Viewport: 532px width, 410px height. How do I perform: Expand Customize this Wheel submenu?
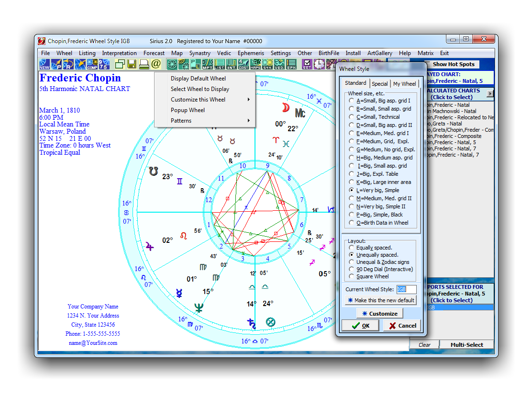pos(205,100)
